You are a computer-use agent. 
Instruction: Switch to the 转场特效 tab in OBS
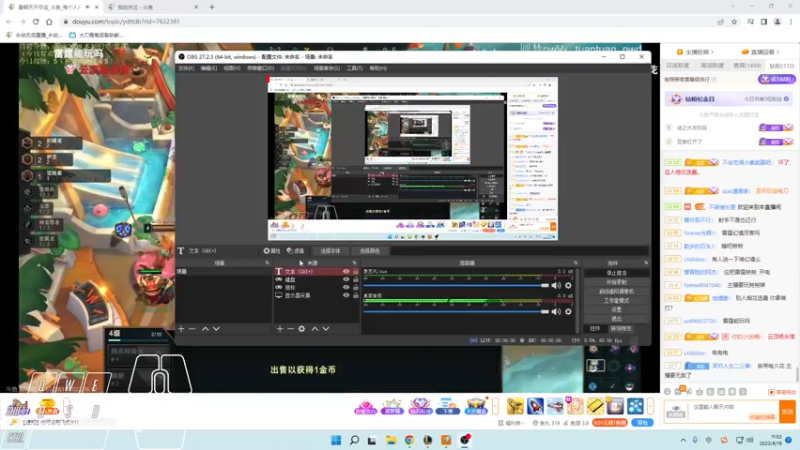[621, 329]
